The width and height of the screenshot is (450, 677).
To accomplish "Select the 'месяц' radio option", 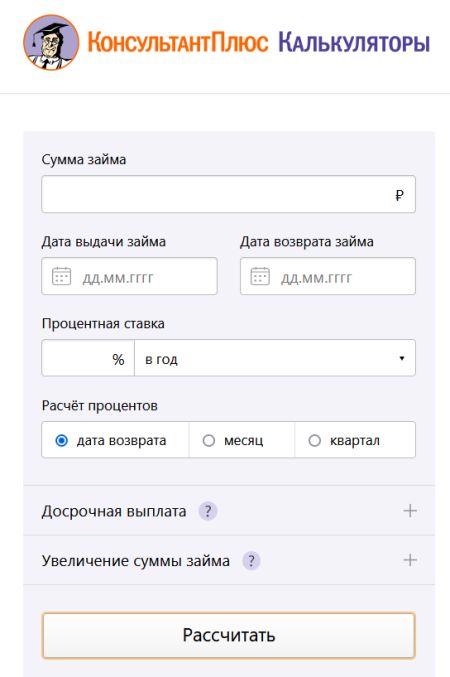I will click(209, 440).
